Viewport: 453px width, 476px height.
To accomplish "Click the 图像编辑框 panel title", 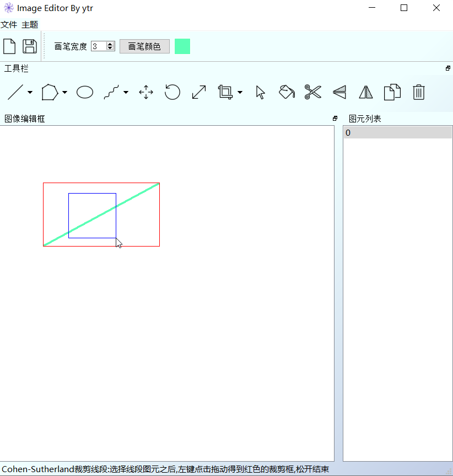I will [x=25, y=119].
